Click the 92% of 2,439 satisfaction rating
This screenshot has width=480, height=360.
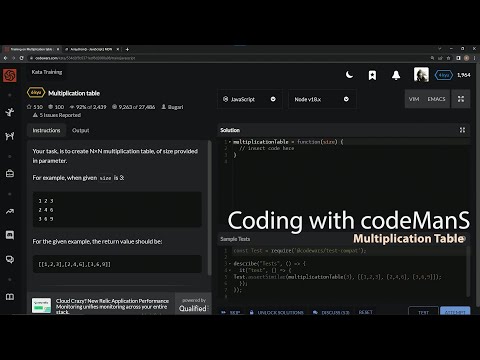click(88, 107)
